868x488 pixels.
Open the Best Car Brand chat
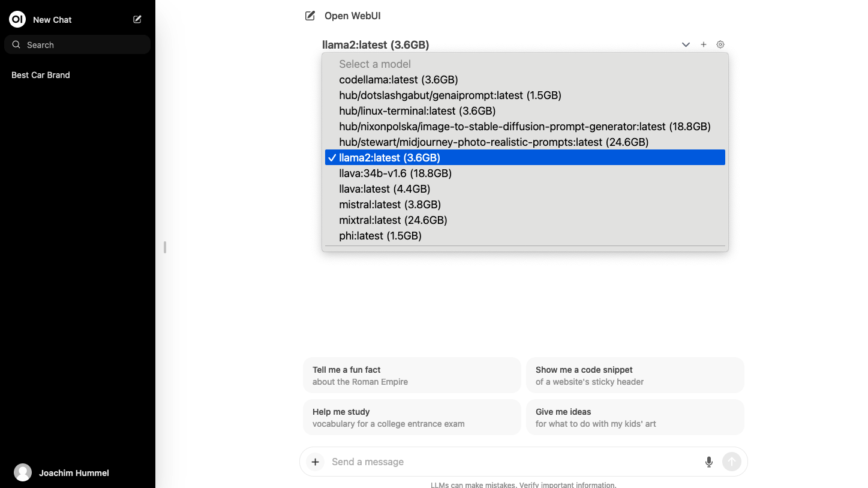click(x=40, y=74)
